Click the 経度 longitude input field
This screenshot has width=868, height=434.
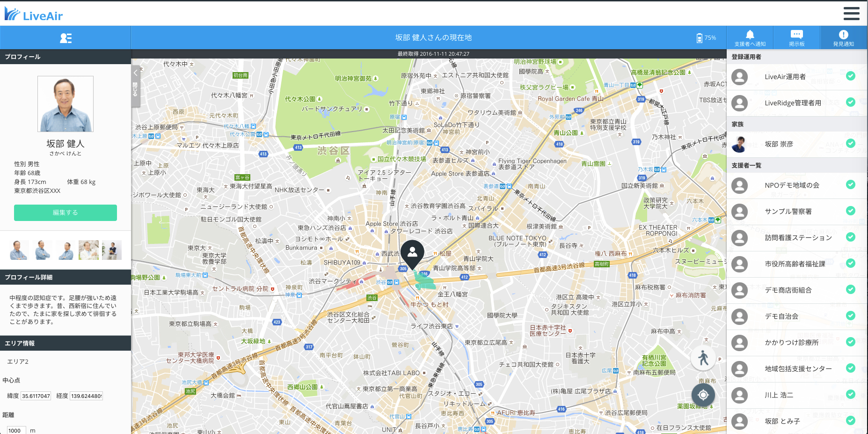[86, 396]
